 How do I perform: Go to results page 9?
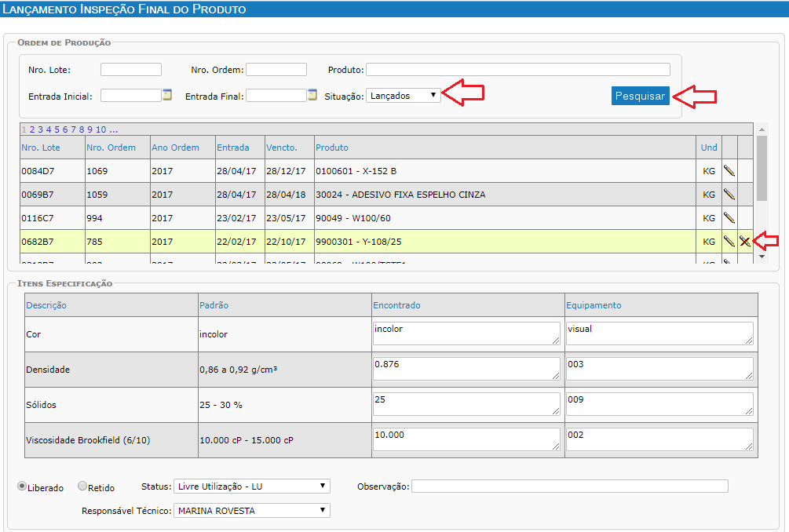(x=90, y=129)
